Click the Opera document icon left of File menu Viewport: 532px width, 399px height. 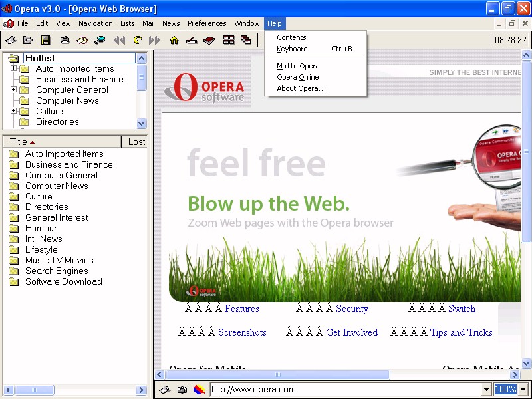point(8,23)
